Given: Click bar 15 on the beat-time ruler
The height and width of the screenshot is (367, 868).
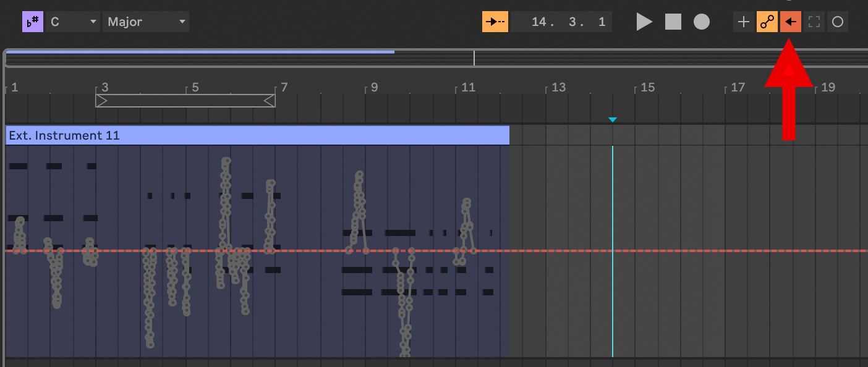Looking at the screenshot, I should click(x=647, y=88).
